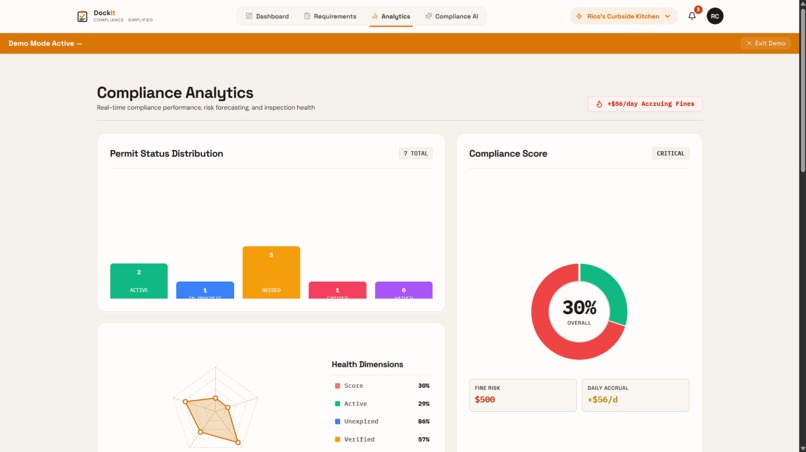Click the Daily Accrual +$56/d card
806x452 pixels.
635,395
